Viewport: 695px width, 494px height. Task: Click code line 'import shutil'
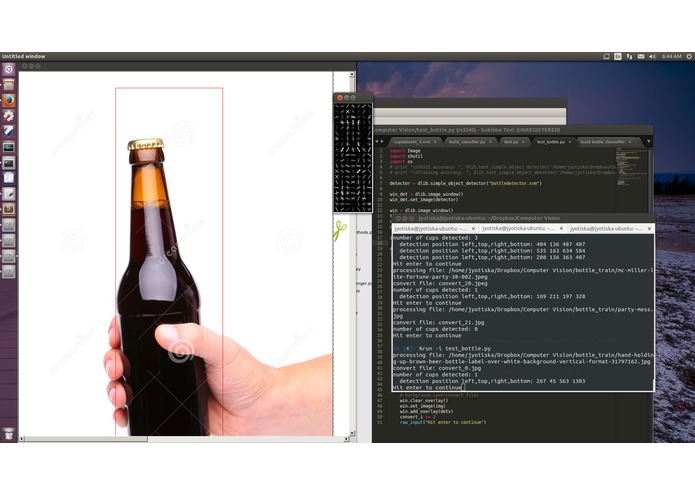(x=406, y=156)
